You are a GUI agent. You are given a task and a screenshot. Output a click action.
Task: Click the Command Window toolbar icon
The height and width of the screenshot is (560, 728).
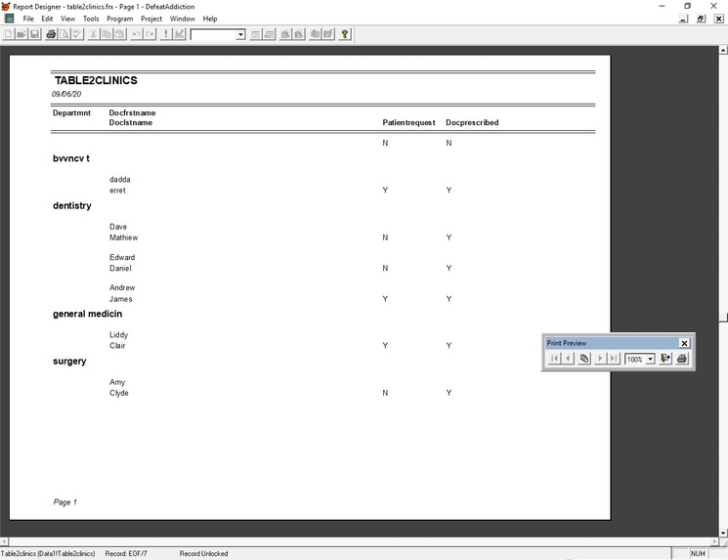pos(255,34)
